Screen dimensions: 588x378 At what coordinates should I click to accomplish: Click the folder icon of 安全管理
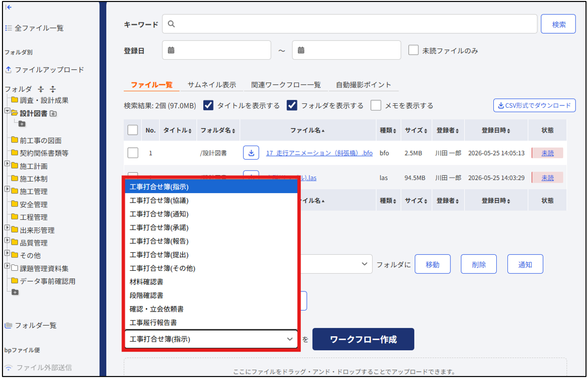coord(14,204)
